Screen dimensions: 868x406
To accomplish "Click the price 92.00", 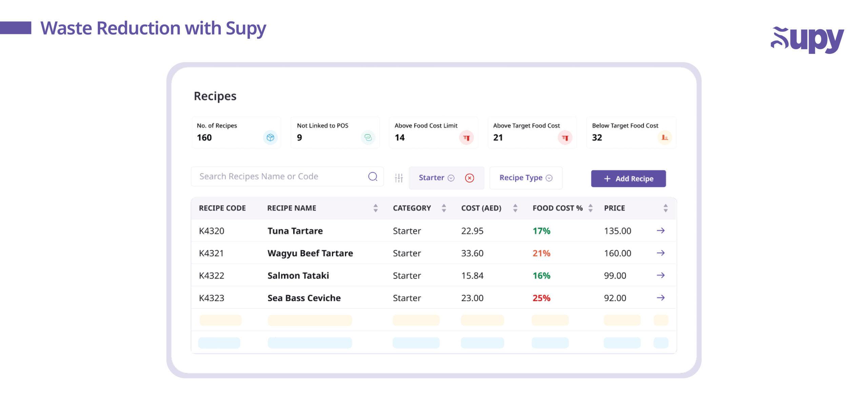I will pos(615,298).
